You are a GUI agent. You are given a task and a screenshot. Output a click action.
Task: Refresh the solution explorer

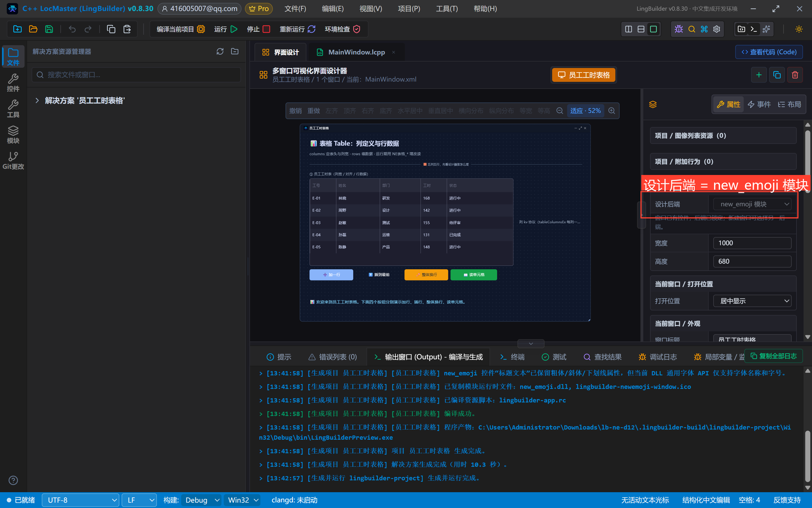[x=220, y=51]
